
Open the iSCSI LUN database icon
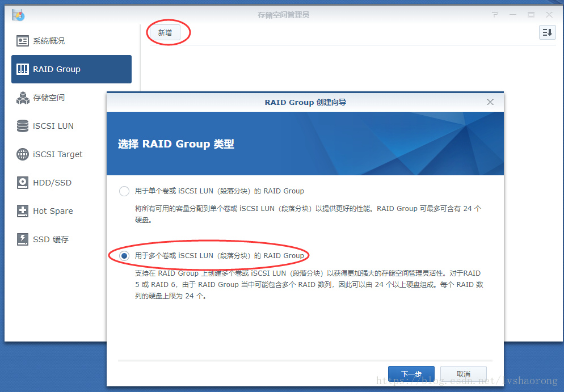22,126
